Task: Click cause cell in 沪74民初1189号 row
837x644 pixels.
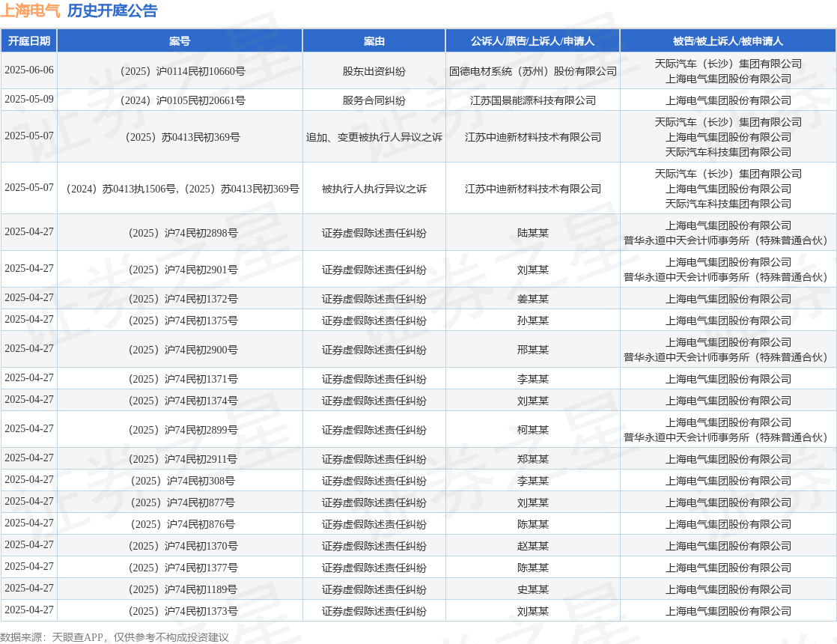Action: coord(374,590)
